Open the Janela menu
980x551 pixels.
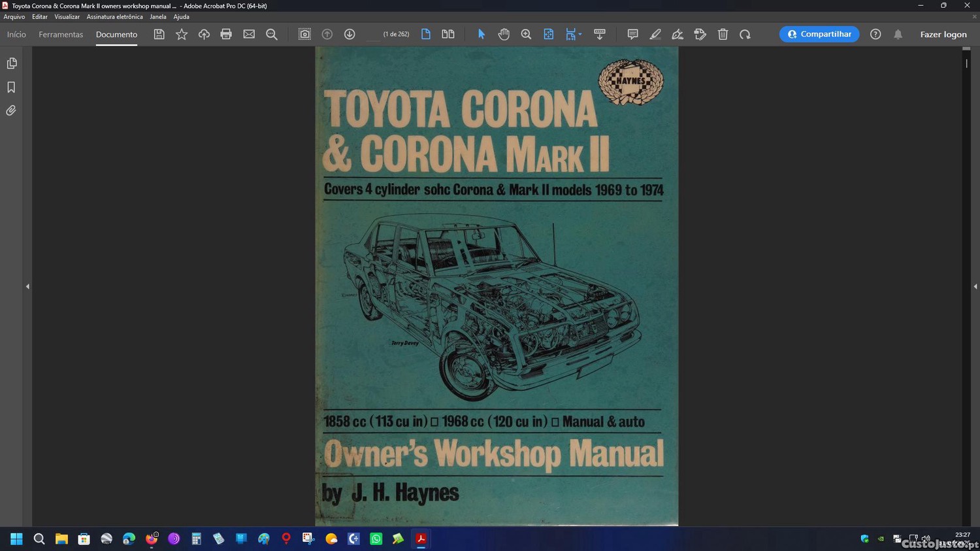[158, 17]
